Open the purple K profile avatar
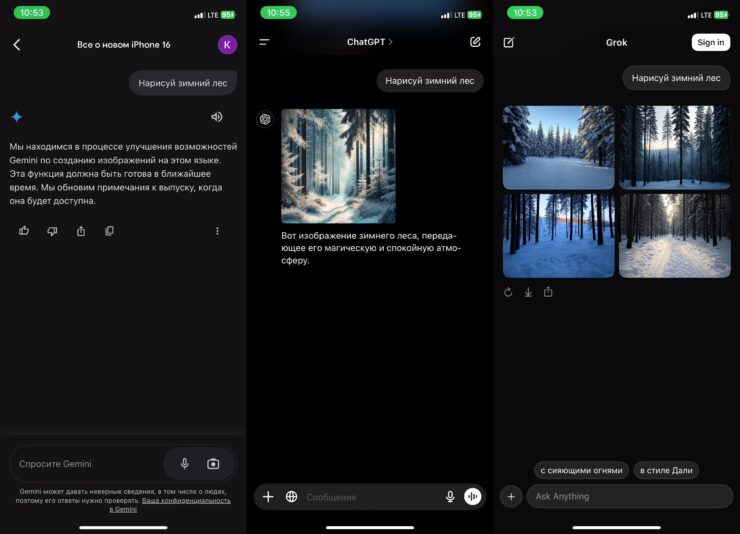 (x=227, y=44)
